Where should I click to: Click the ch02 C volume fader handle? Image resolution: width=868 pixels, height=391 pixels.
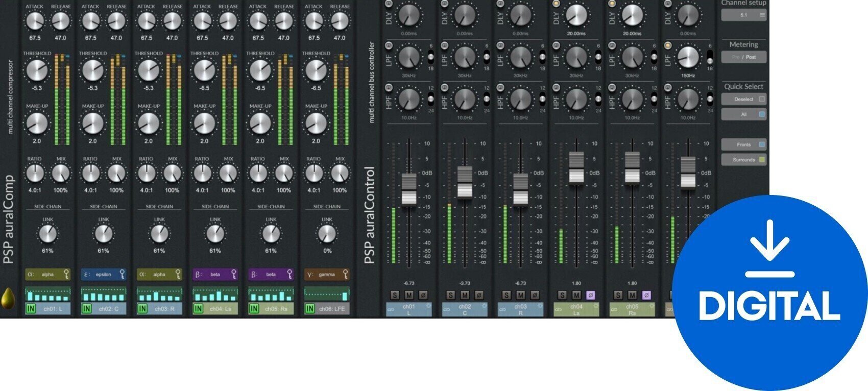465,182
